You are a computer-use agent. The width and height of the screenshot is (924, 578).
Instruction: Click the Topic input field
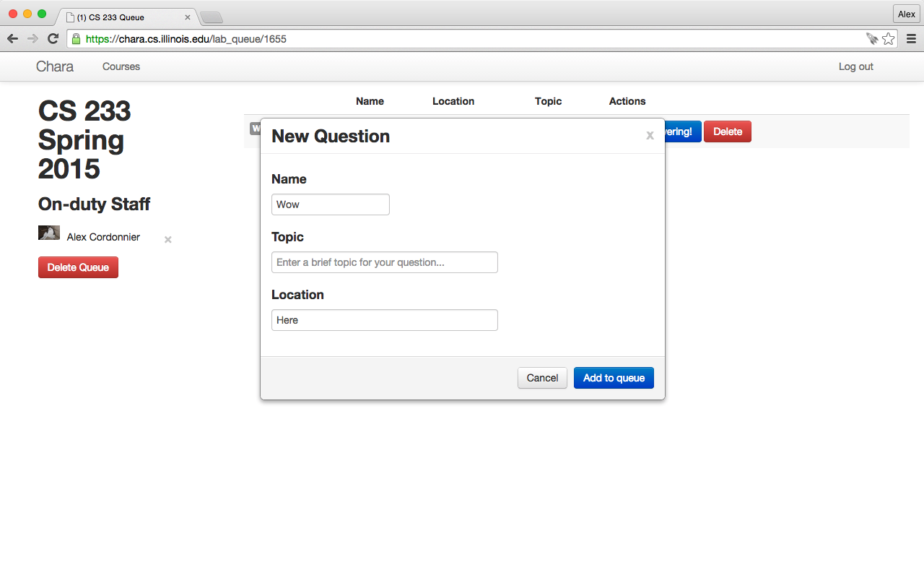coord(385,262)
